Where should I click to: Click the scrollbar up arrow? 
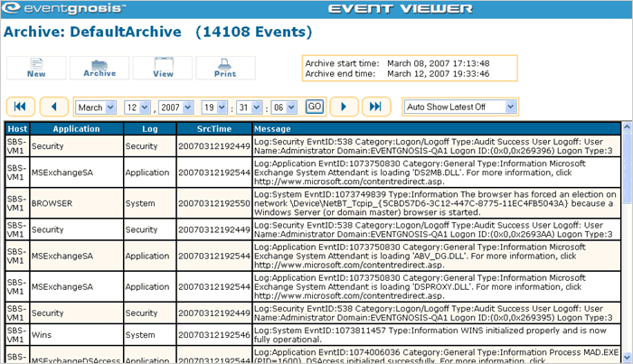(x=627, y=127)
